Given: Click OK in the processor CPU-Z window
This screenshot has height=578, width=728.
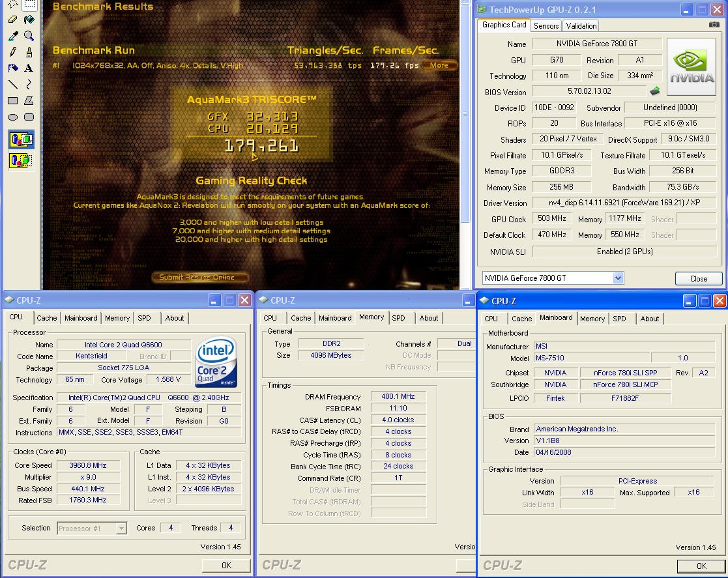Looking at the screenshot, I should pyautogui.click(x=226, y=565).
